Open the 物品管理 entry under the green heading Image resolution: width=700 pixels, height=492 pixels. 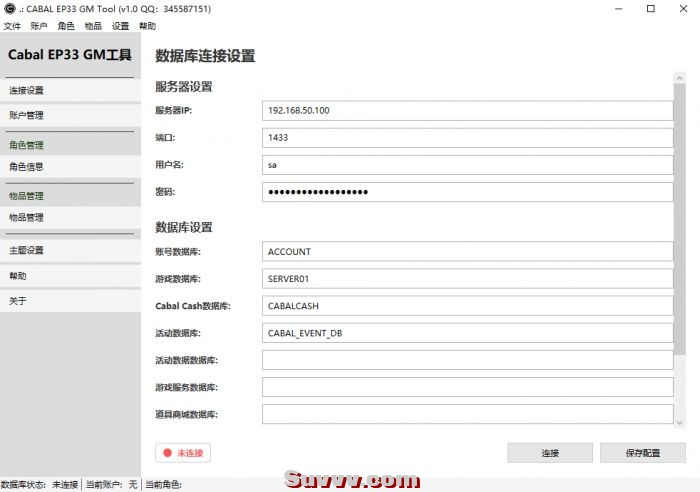pyautogui.click(x=70, y=217)
